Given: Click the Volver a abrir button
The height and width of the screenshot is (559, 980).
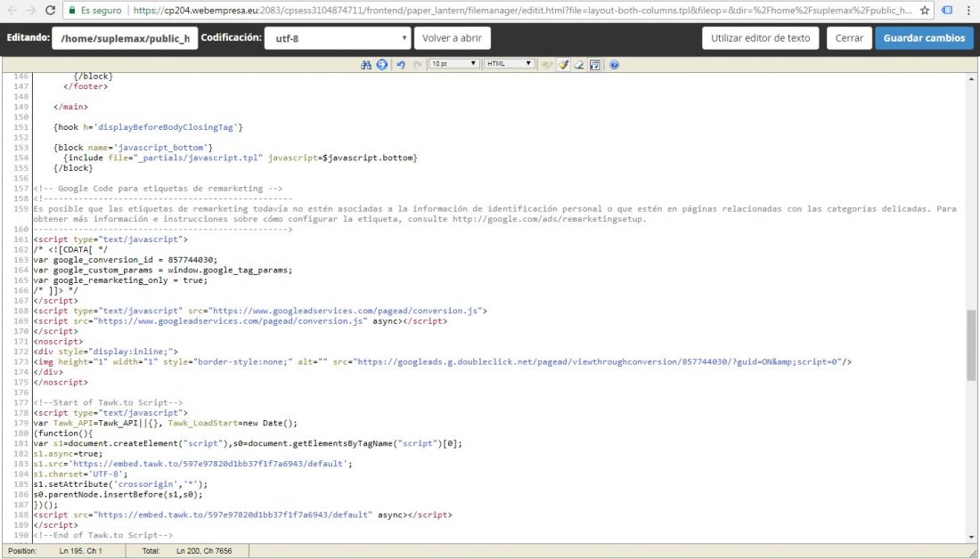Looking at the screenshot, I should 452,38.
